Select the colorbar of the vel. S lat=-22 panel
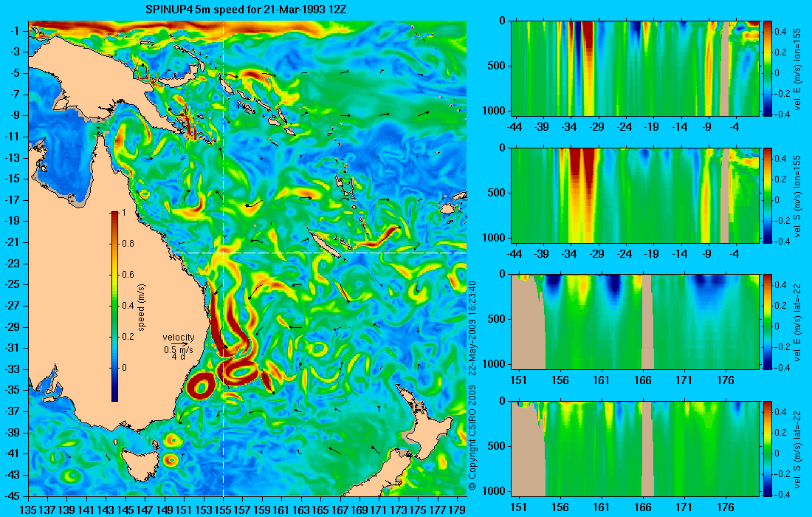The height and width of the screenshot is (517, 812). click(768, 448)
